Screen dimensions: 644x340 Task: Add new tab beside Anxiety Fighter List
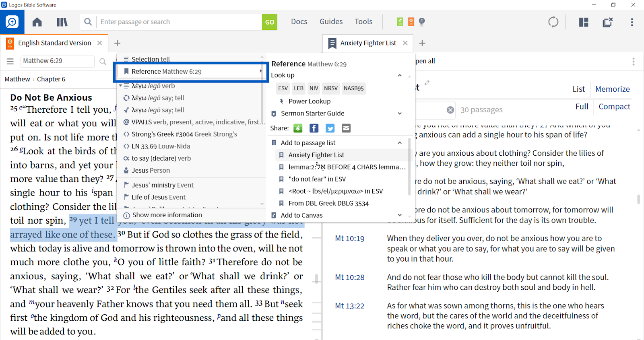point(422,43)
